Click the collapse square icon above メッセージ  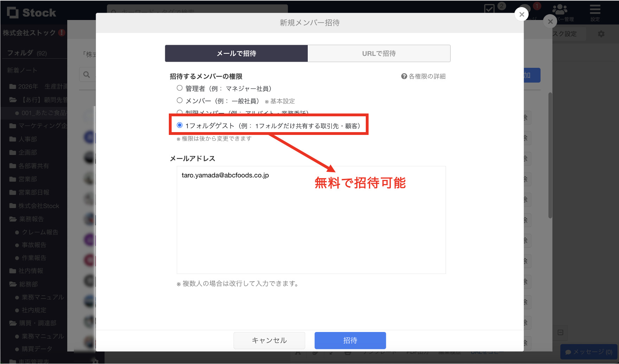[560, 332]
